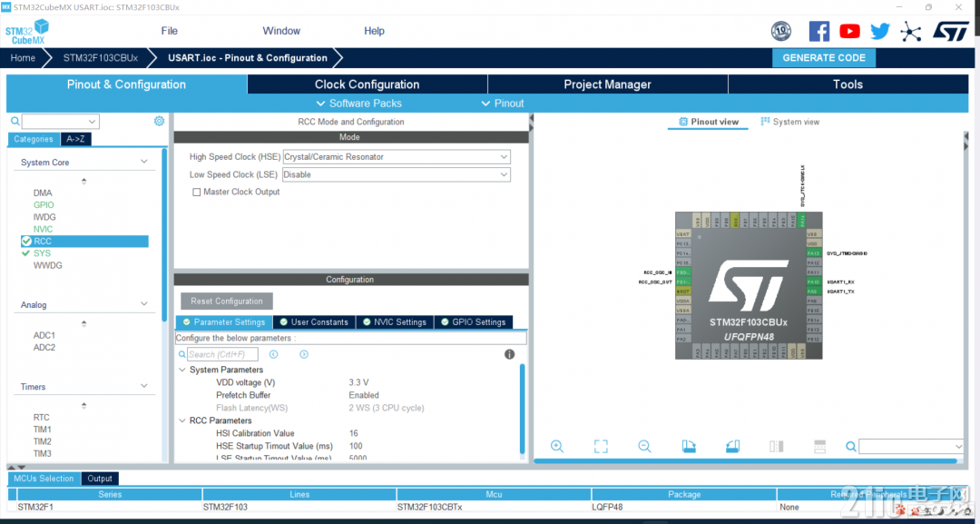Open the NVIC Settings tab
Viewport: 980px width, 524px height.
point(395,322)
